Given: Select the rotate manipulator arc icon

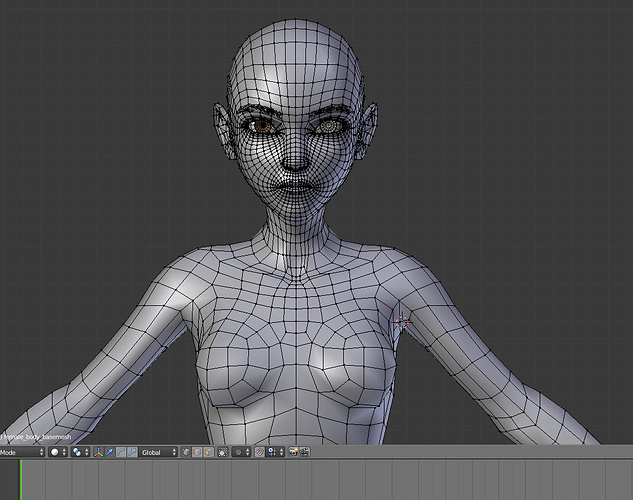Looking at the screenshot, I should 121,452.
